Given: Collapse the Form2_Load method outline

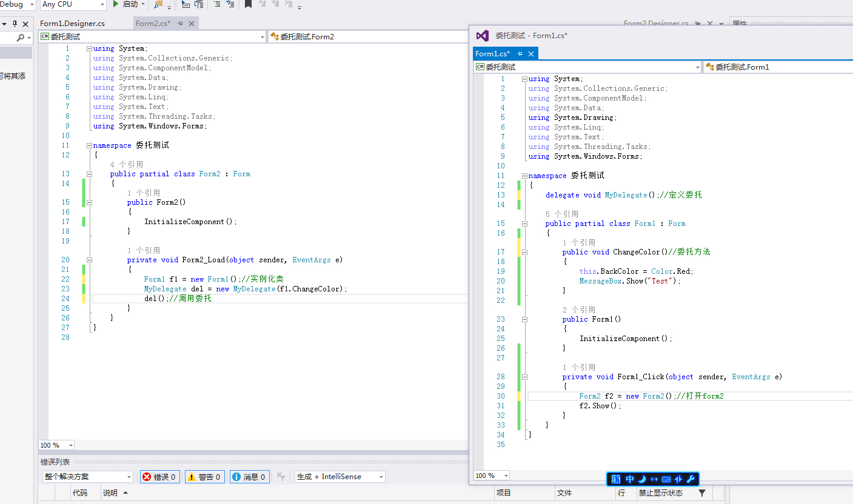Looking at the screenshot, I should pos(90,260).
